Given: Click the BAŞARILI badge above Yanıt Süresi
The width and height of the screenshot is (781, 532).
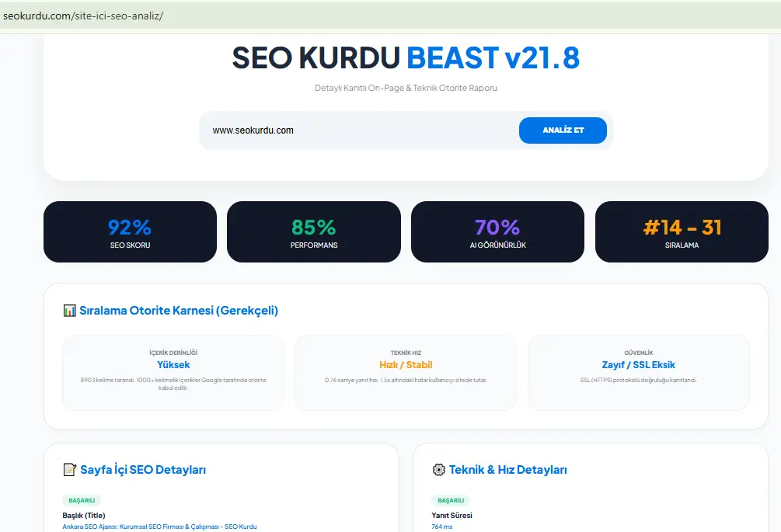Looking at the screenshot, I should point(451,500).
